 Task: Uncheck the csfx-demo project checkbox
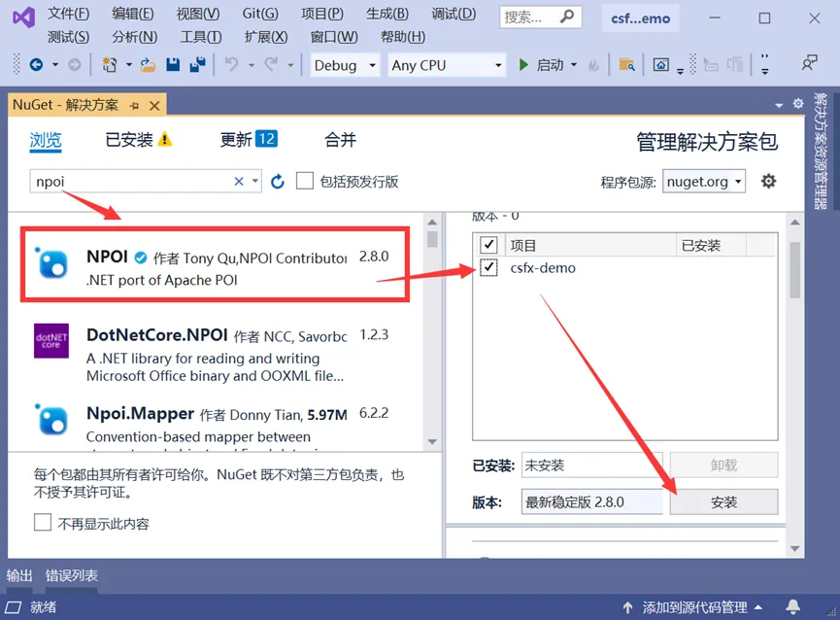[488, 267]
